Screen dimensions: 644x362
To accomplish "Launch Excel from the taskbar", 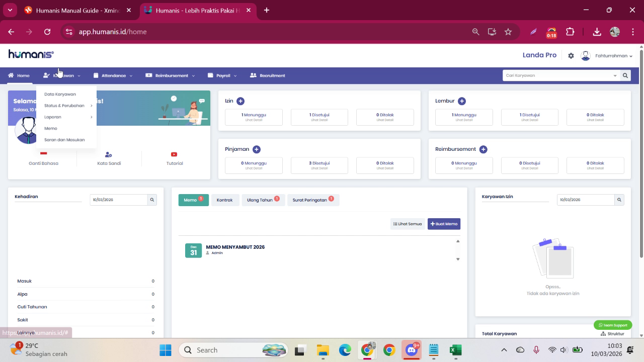I will click(456, 350).
